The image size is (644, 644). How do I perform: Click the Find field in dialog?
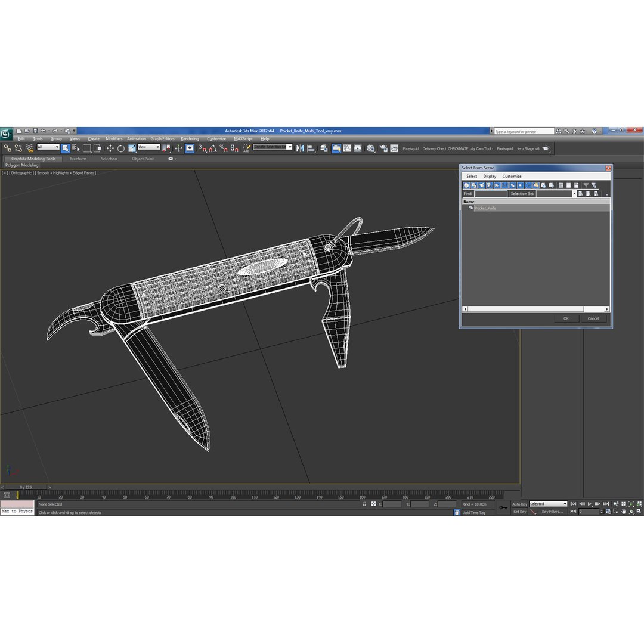pos(490,193)
